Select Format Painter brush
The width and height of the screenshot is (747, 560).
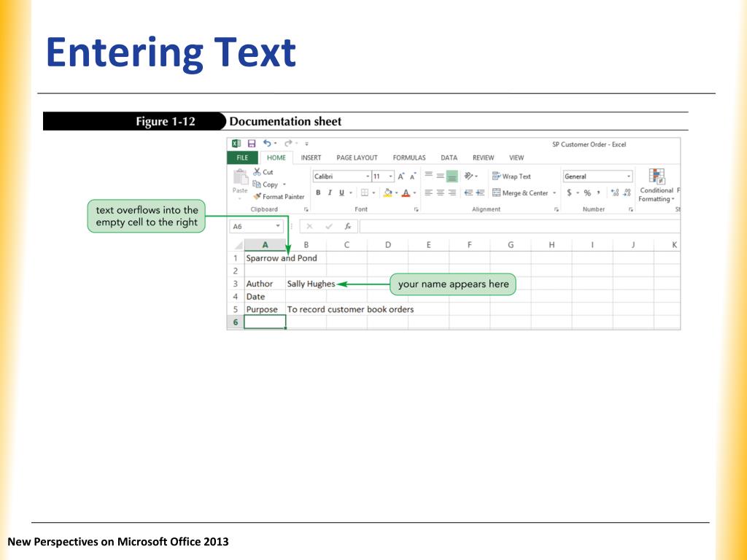279,197
